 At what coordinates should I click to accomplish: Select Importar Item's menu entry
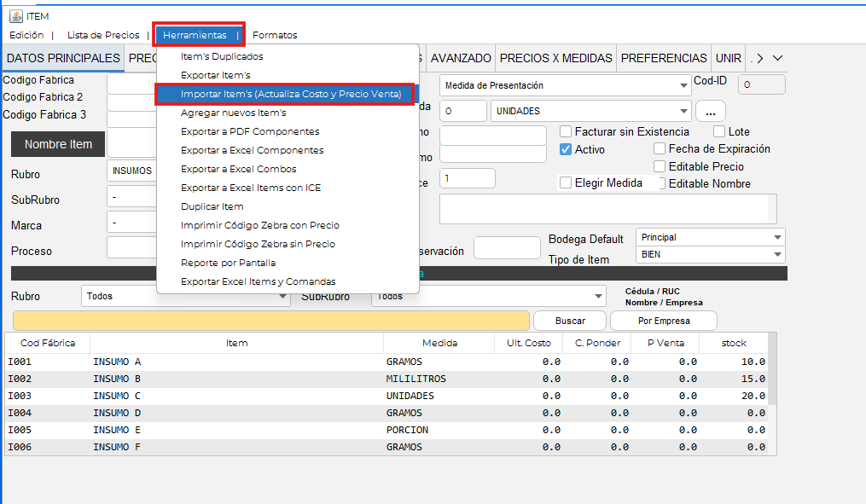290,94
